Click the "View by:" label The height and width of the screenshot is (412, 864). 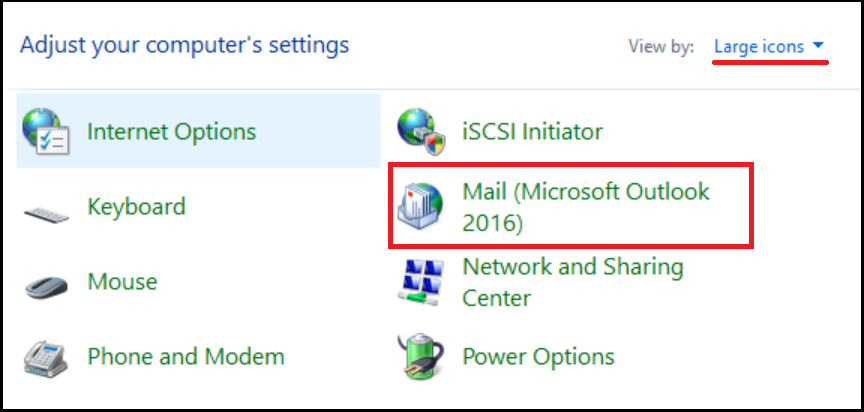click(661, 46)
